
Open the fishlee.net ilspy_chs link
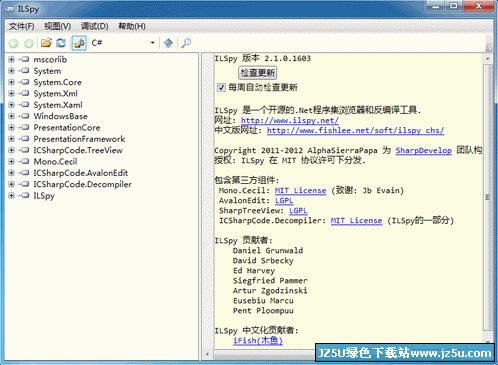click(x=355, y=130)
